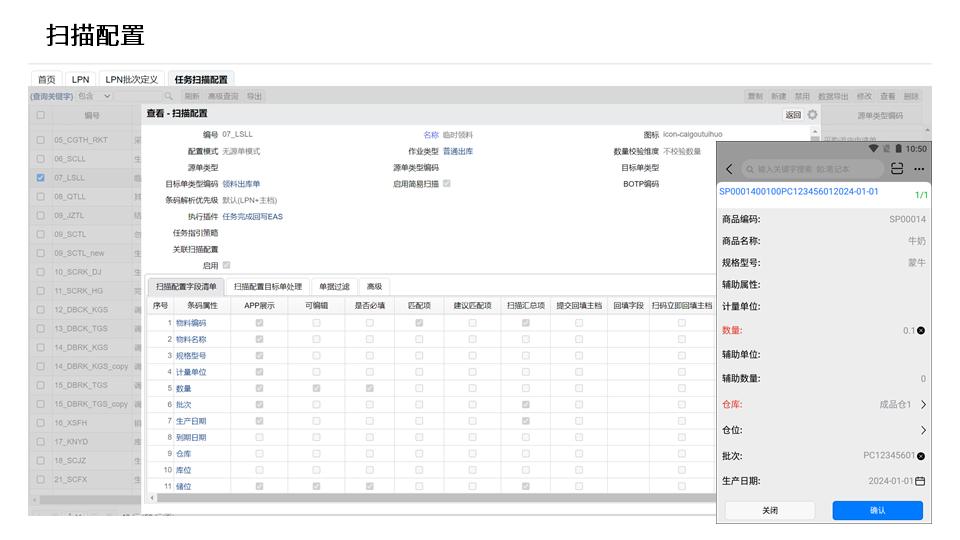Switch to the 扫描配置目标单处理 tab
This screenshot has height=540, width=960.
pos(267,287)
